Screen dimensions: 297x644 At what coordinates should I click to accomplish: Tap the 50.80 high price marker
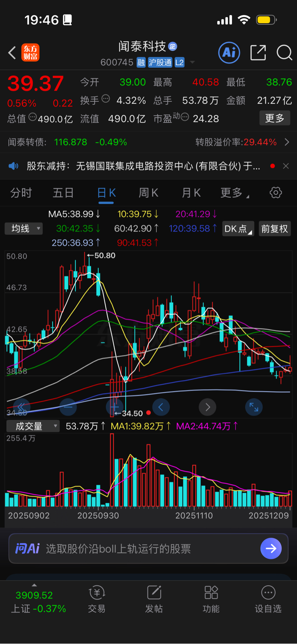click(x=101, y=256)
